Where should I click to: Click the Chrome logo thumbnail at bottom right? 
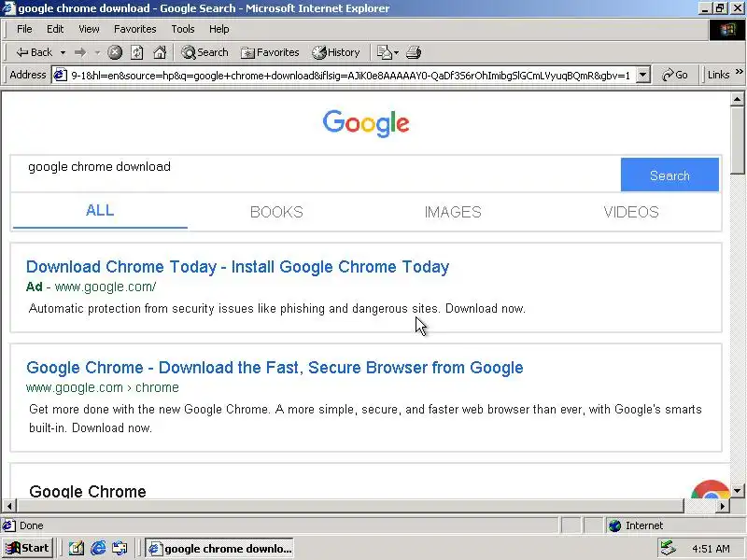710,489
